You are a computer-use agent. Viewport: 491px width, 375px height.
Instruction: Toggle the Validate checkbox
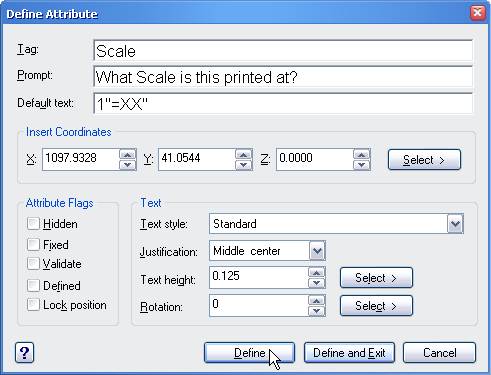click(33, 264)
